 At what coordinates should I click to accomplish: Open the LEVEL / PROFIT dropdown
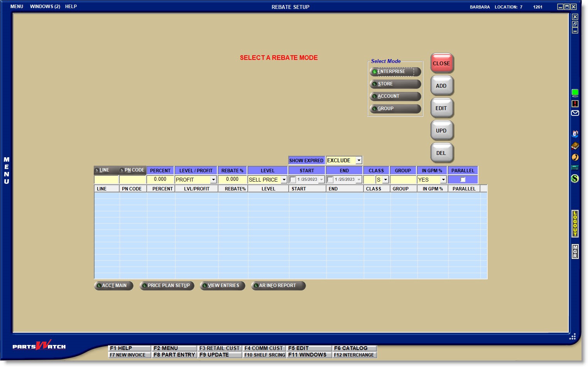(213, 180)
